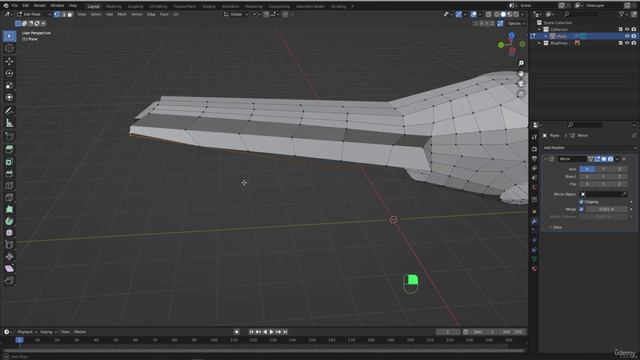
Task: Select the Shrink/Fatten tool
Action: (x=9, y=257)
